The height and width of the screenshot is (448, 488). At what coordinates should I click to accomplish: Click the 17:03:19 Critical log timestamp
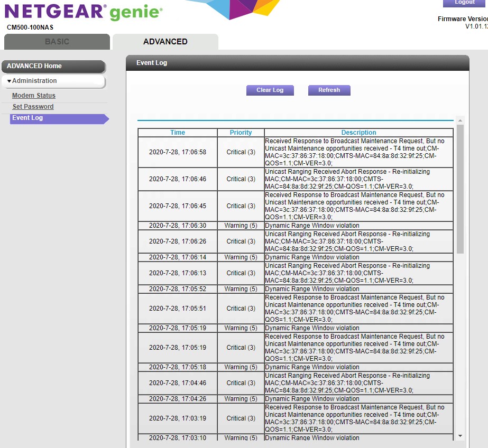pyautogui.click(x=178, y=418)
